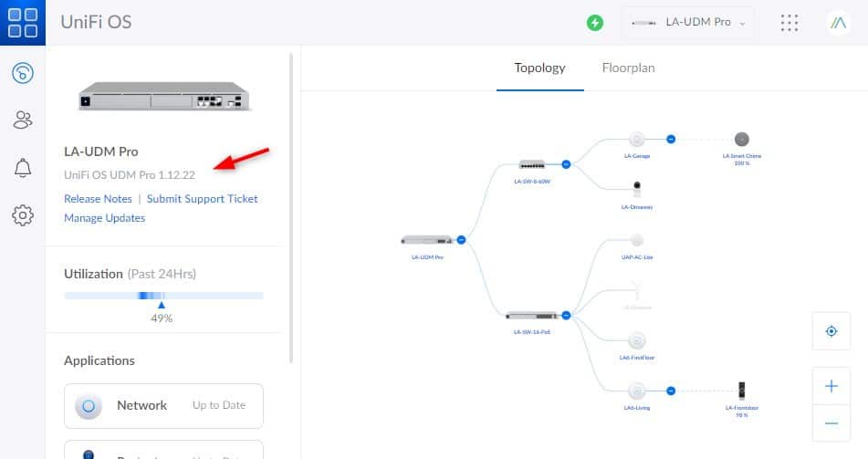Switch to the Floorplan tab
The height and width of the screenshot is (459, 868).
tap(628, 68)
